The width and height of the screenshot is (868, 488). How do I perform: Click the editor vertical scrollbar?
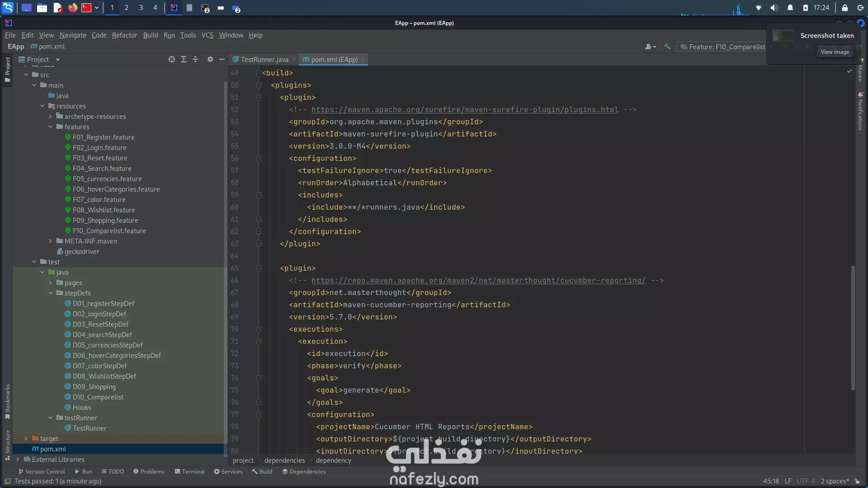[853, 328]
